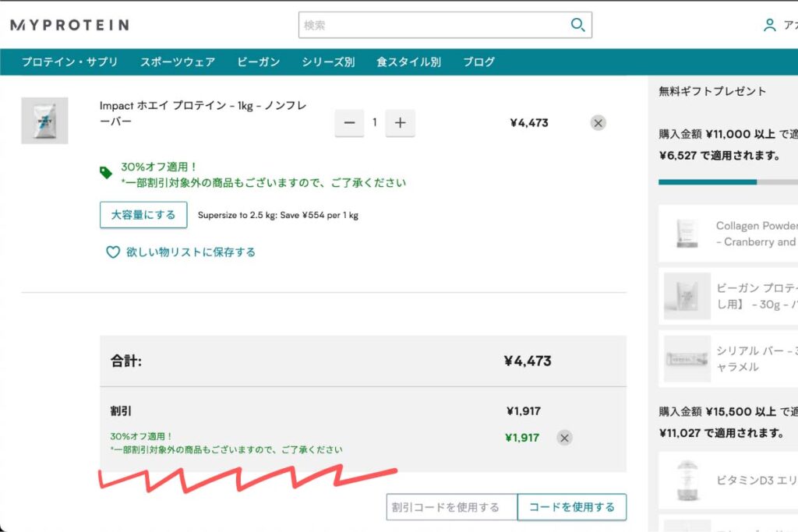
Task: Click the ¥11,027 で適用されます text
Action: point(722,433)
